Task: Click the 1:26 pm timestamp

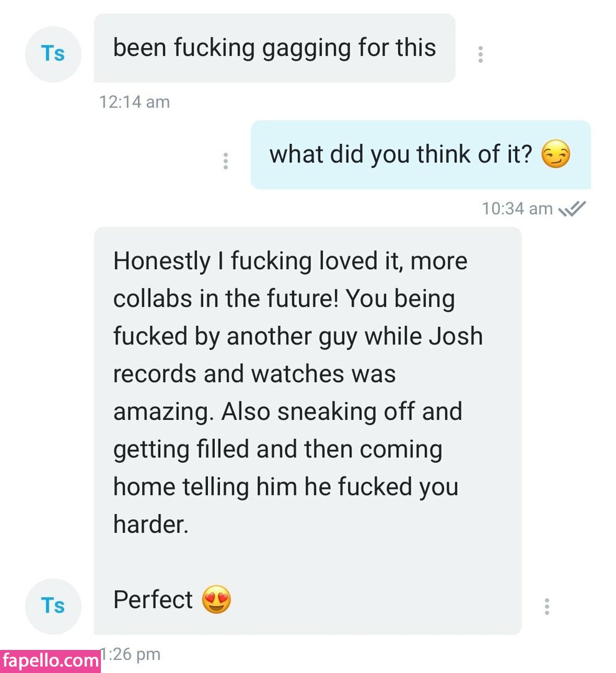Action: [x=130, y=654]
